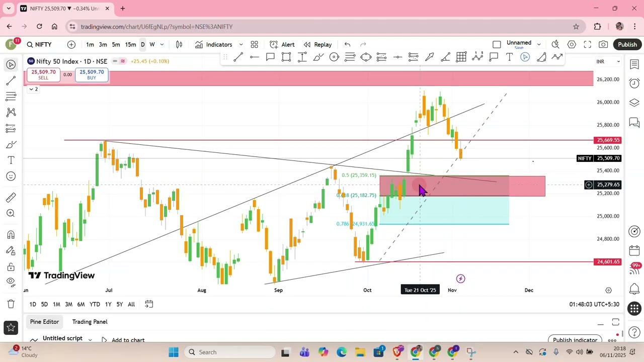Select the ruler measure tool
Image resolution: width=644 pixels, height=362 pixels.
tap(11, 198)
